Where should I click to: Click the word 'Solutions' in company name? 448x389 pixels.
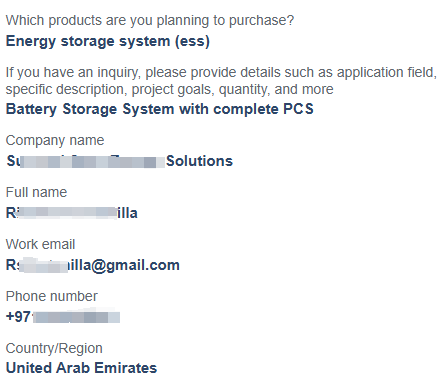coord(199,161)
